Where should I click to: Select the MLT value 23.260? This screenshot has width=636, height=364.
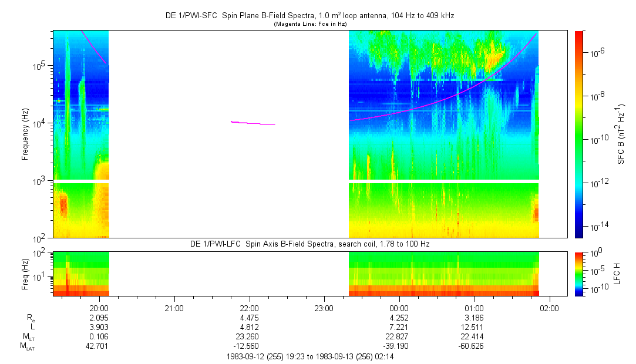(250, 336)
